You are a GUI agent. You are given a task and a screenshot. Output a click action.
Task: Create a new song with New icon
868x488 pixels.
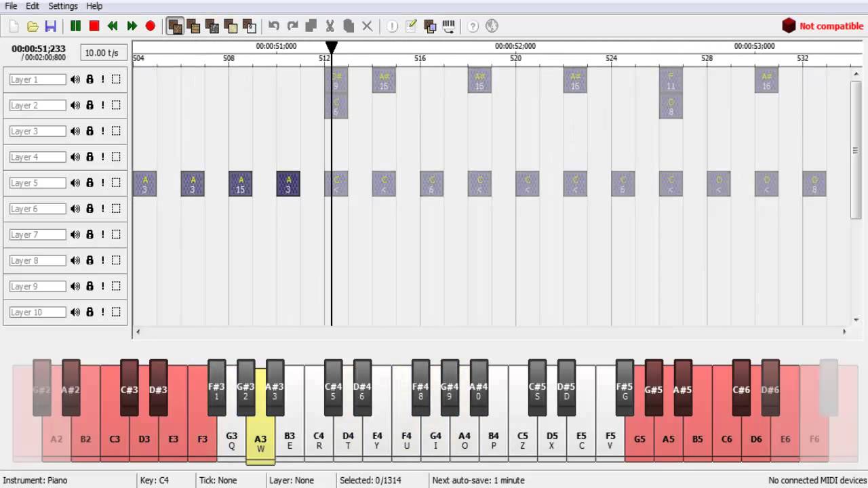coord(14,26)
